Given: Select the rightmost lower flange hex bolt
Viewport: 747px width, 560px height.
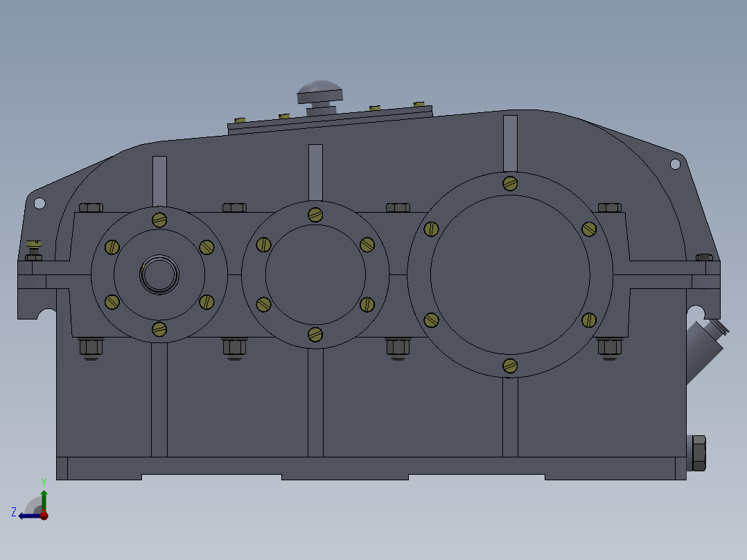Looking at the screenshot, I should click(609, 349).
